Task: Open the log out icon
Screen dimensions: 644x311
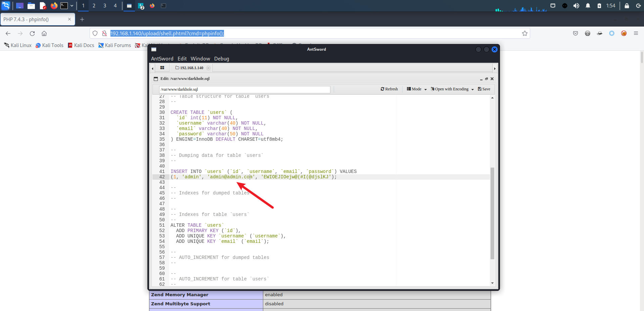Action: pyautogui.click(x=638, y=6)
